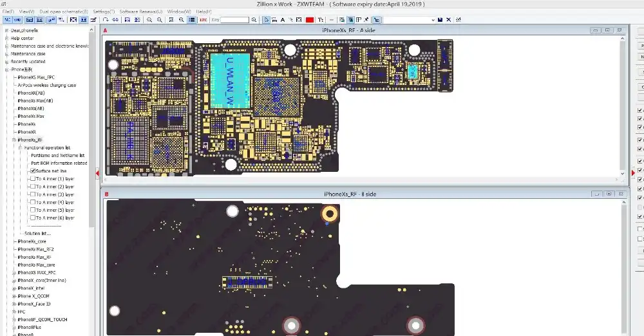This screenshot has height=336, width=644.
Task: Open the Software Renewal menu
Action: point(141,12)
